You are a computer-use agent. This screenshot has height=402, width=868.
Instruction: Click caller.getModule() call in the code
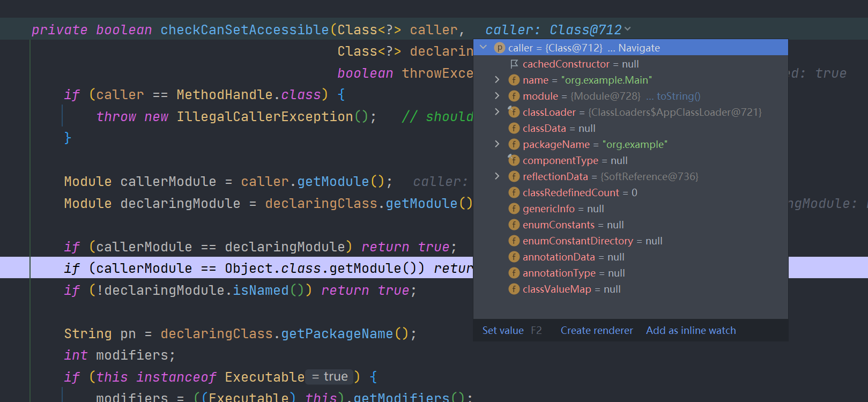pos(313,182)
